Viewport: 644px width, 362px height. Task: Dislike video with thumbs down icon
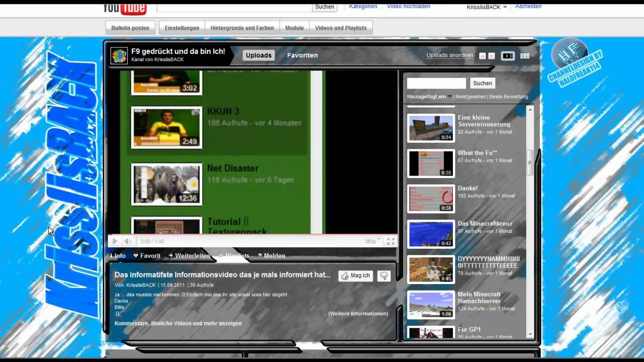pos(384,276)
